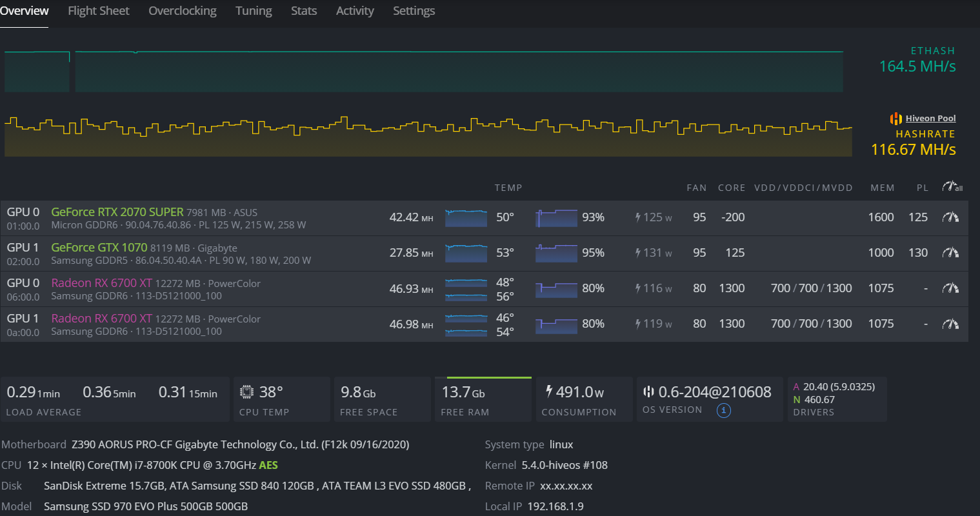The width and height of the screenshot is (980, 516).
Task: Click the power limit value 130
Action: (x=918, y=253)
